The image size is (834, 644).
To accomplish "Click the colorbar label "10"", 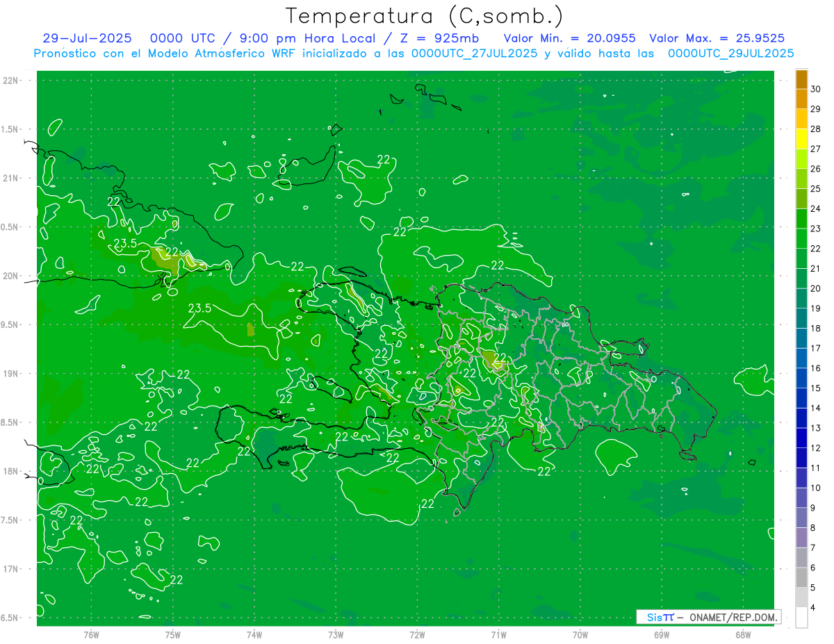I will coord(815,488).
